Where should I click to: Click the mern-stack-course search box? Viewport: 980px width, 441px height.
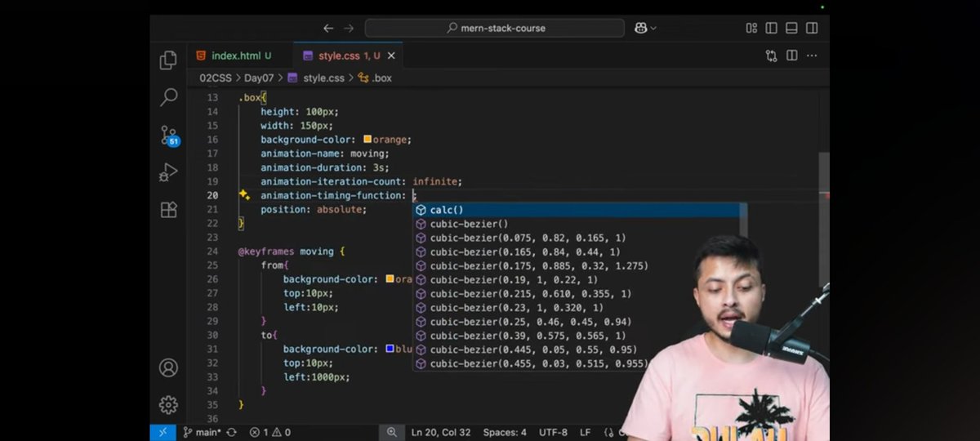coord(496,28)
